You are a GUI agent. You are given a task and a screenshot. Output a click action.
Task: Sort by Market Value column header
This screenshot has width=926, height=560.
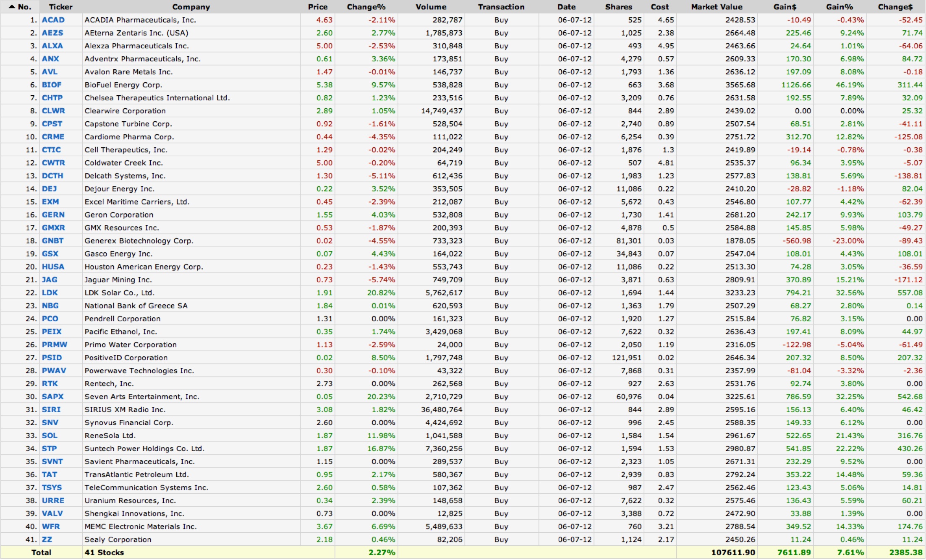point(717,7)
